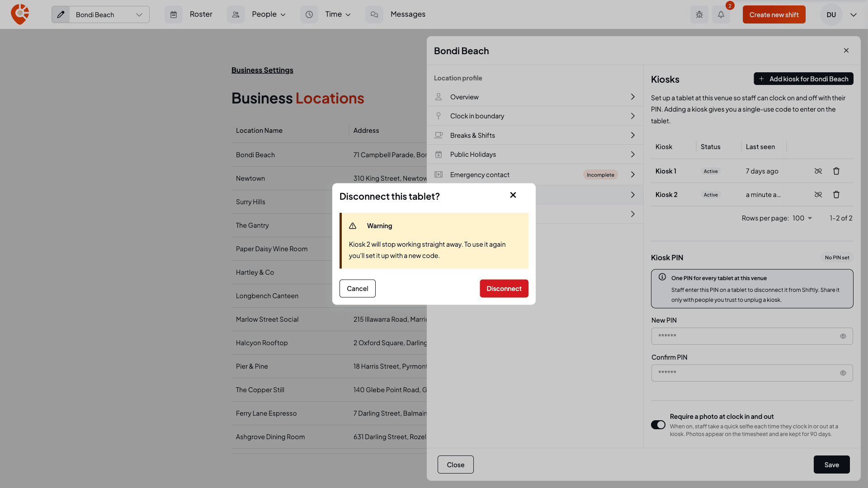
Task: Open the Clock in boundary section
Action: click(x=535, y=116)
